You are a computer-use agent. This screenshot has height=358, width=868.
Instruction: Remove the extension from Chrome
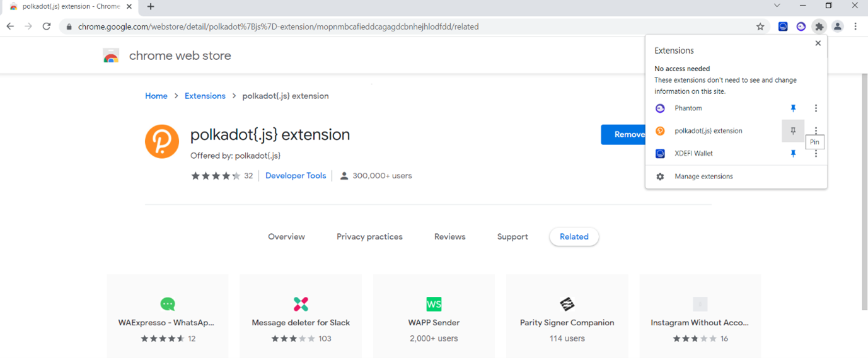pyautogui.click(x=623, y=134)
